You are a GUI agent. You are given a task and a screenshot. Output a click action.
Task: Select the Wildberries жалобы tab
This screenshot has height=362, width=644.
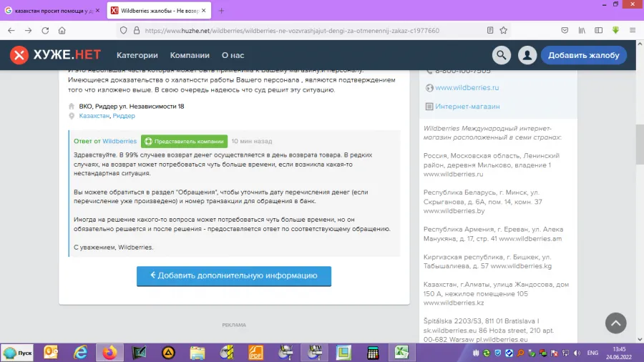point(159,11)
